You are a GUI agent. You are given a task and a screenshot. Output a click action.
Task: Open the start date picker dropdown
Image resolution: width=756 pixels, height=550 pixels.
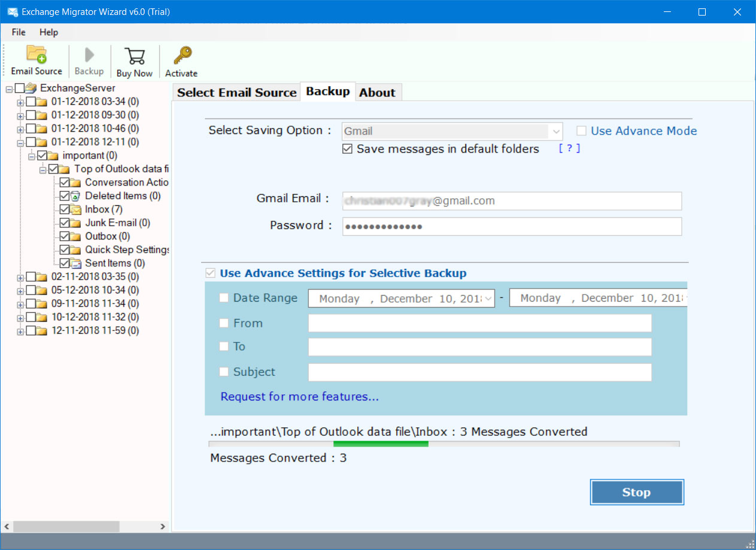click(489, 298)
